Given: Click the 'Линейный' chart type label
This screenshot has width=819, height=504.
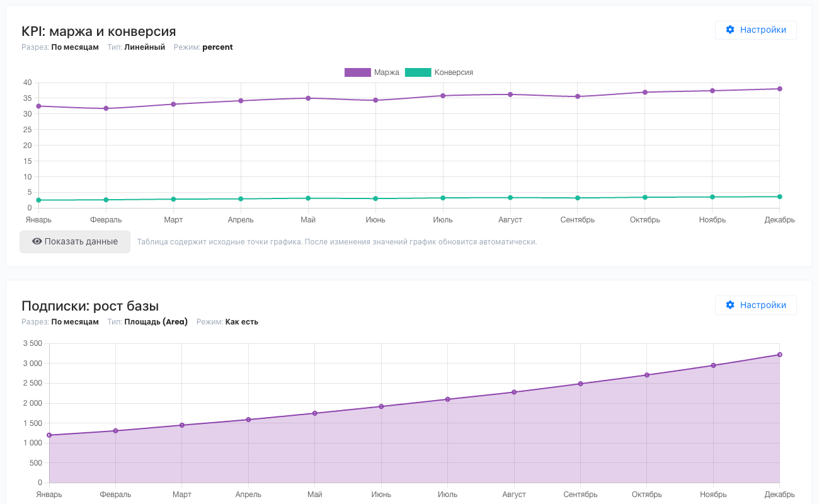Looking at the screenshot, I should (x=144, y=47).
